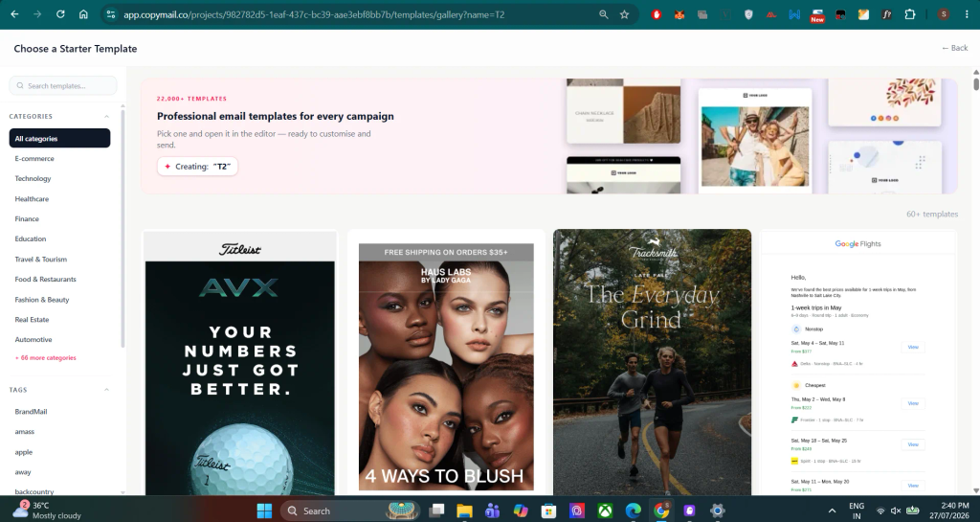Open the browser home page icon

(83, 13)
